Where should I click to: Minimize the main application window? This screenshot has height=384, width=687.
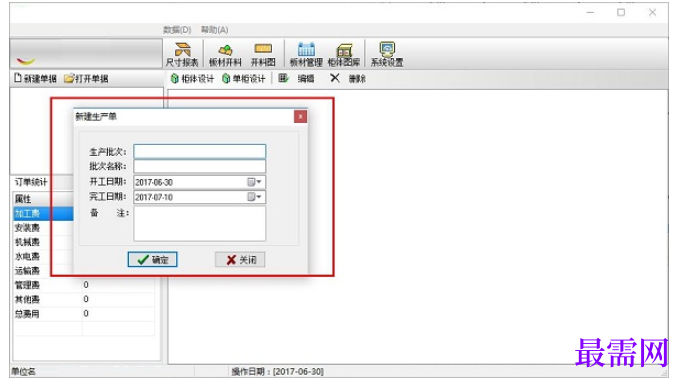point(590,13)
